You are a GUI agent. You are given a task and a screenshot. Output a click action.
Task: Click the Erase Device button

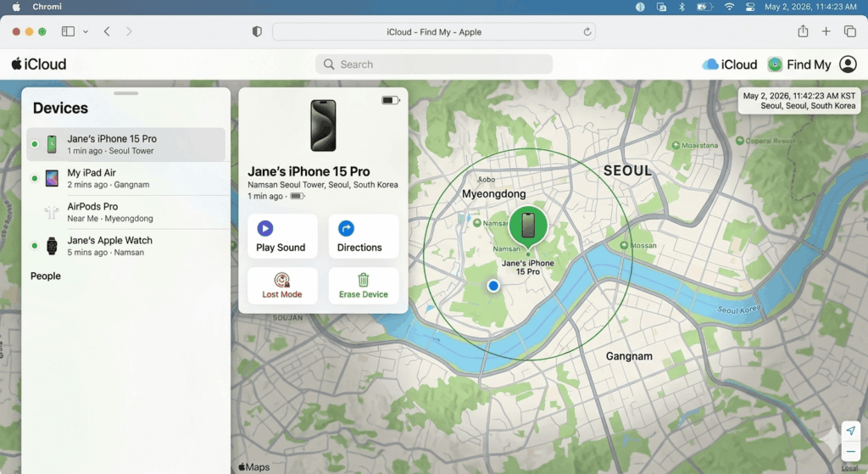point(364,286)
